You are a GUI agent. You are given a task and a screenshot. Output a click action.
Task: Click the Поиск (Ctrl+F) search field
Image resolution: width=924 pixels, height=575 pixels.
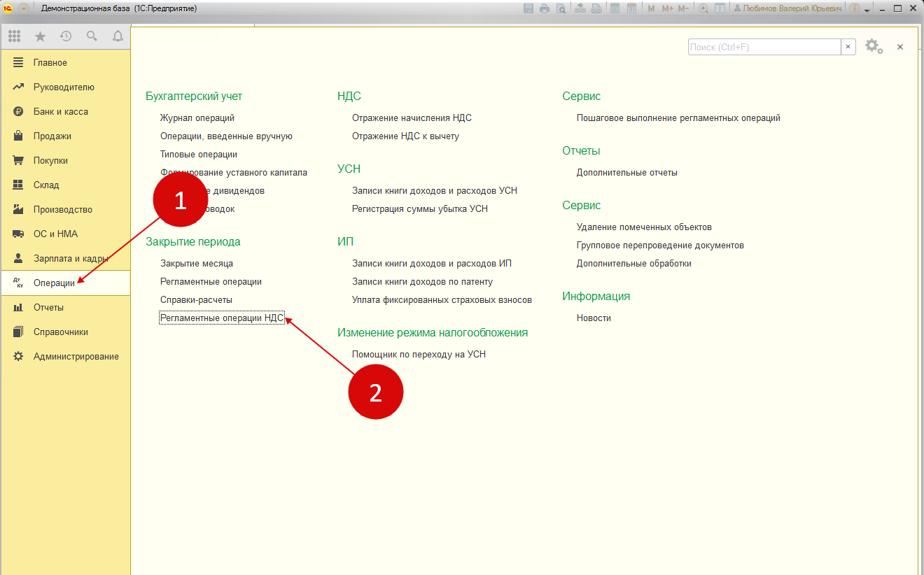pos(764,47)
